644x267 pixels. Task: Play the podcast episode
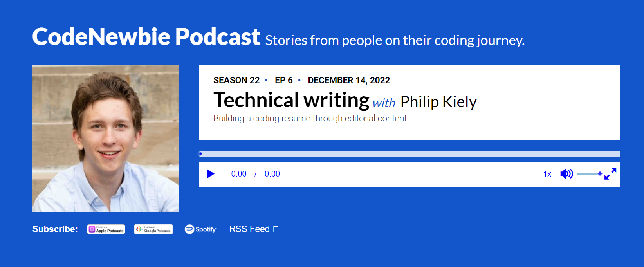pyautogui.click(x=211, y=174)
